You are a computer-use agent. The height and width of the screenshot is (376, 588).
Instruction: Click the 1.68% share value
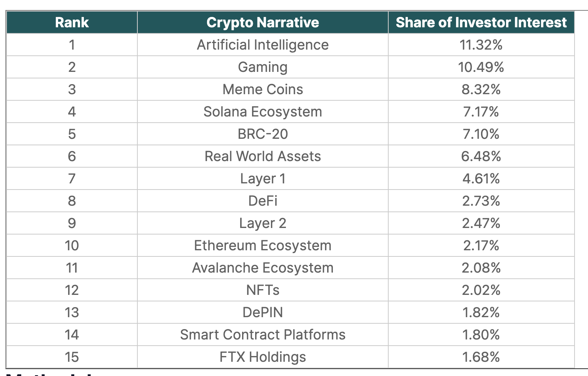pos(481,357)
